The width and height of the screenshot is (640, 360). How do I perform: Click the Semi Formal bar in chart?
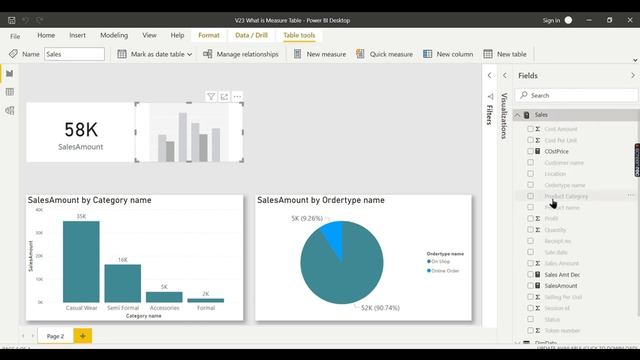coord(123,283)
